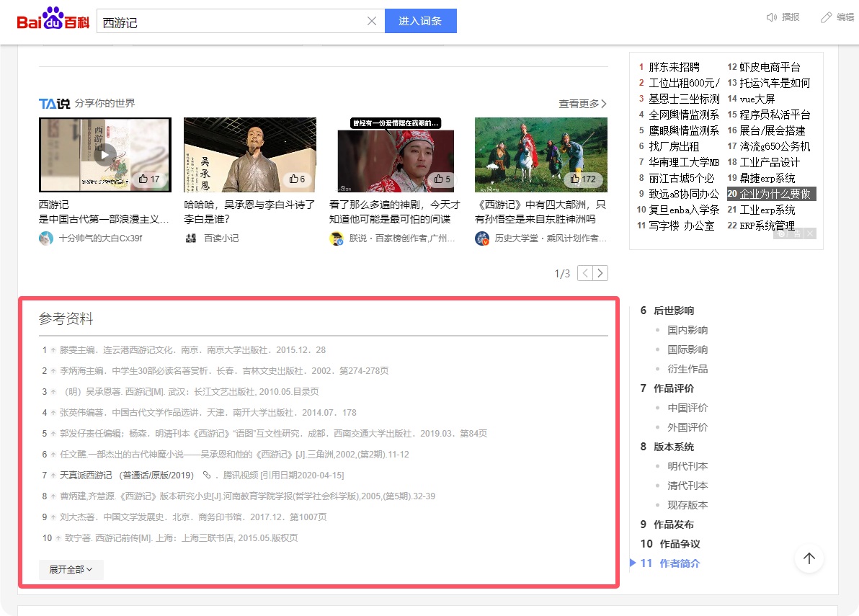The width and height of the screenshot is (859, 616).
Task: Open the 四大部洲 pilgrims thumbnail
Action: point(540,155)
